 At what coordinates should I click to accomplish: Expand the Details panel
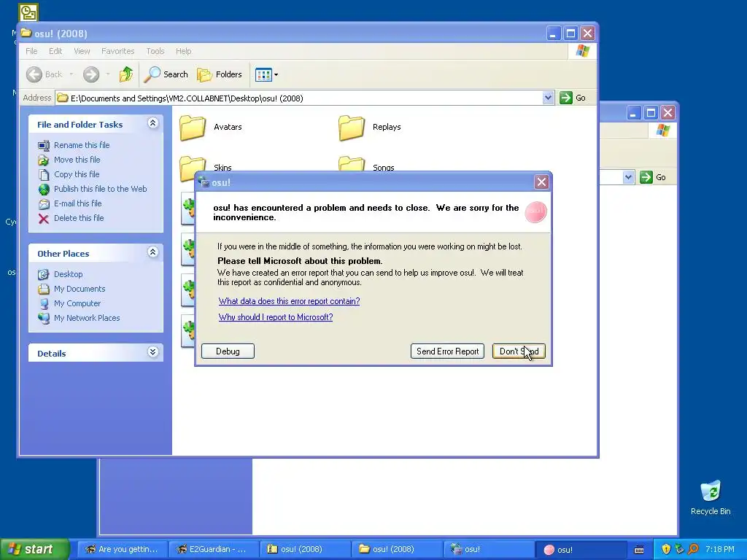pyautogui.click(x=152, y=352)
